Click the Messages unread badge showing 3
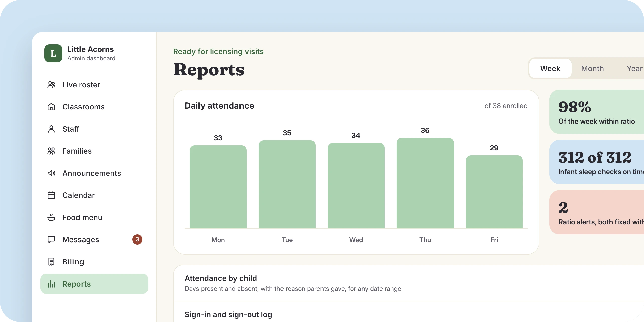644x322 pixels. point(137,239)
